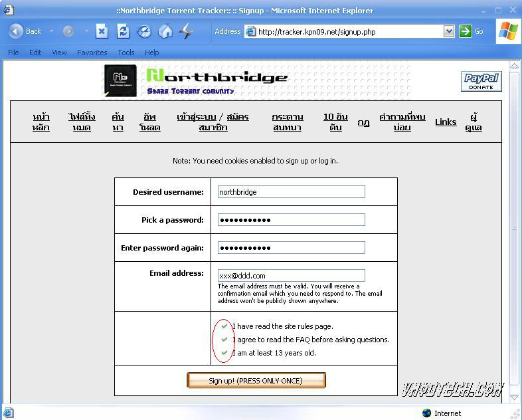Screen dimensions: 522x420
Task: Follow the '10 อันดับ' navigation link
Action: (335, 122)
